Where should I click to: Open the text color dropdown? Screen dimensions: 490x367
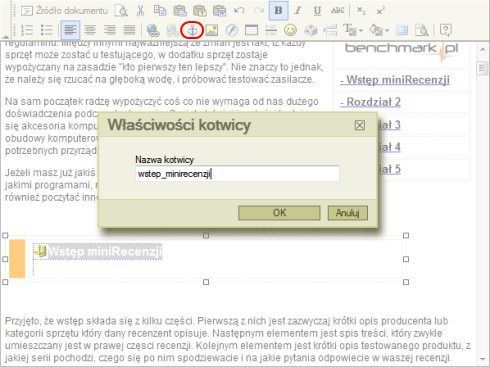353,30
